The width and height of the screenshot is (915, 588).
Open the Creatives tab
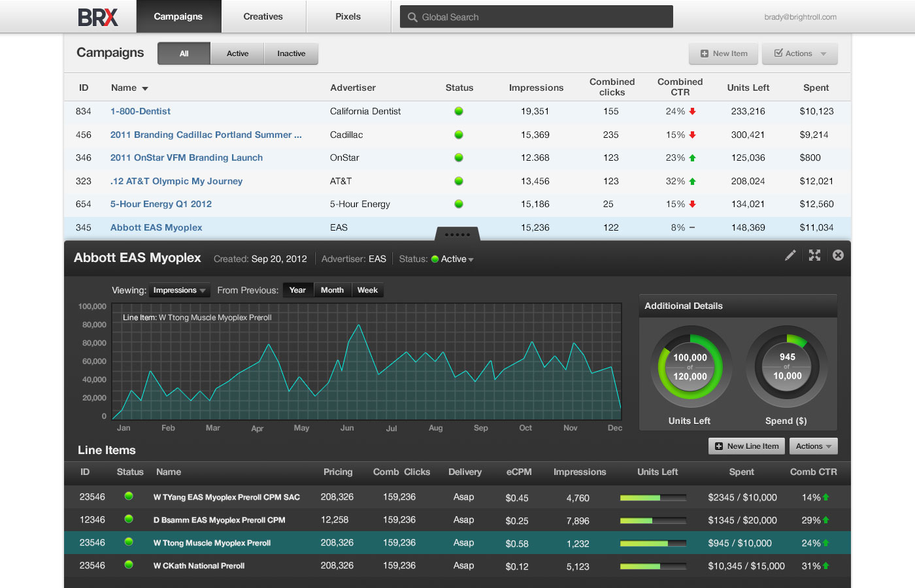point(263,16)
